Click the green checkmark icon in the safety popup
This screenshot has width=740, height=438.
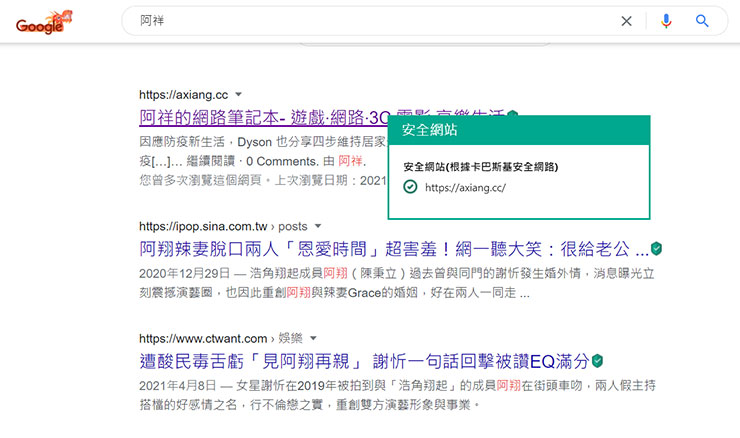point(410,187)
